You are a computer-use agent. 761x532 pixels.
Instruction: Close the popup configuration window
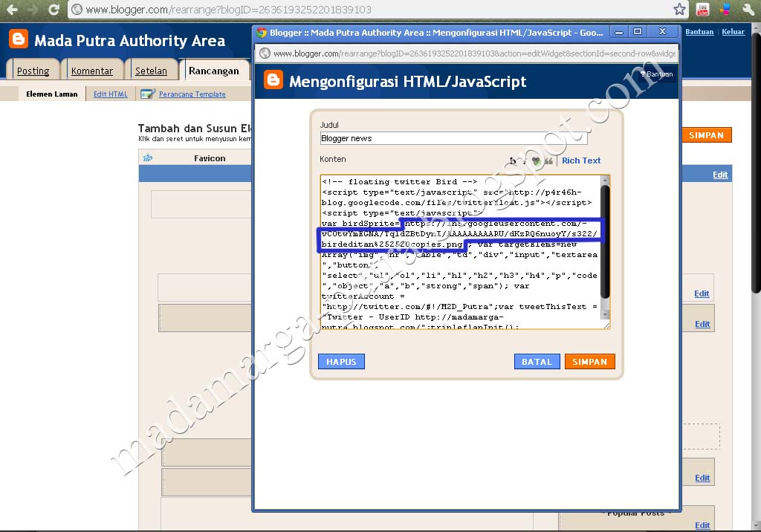click(662, 32)
